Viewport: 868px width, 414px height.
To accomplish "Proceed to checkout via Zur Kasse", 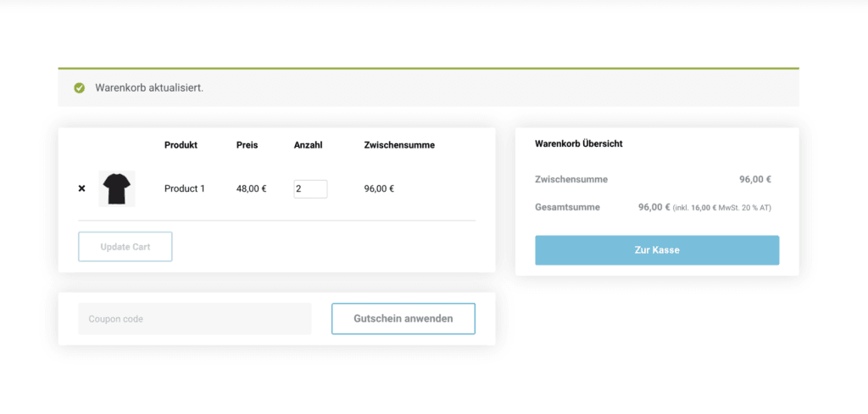I will (656, 250).
